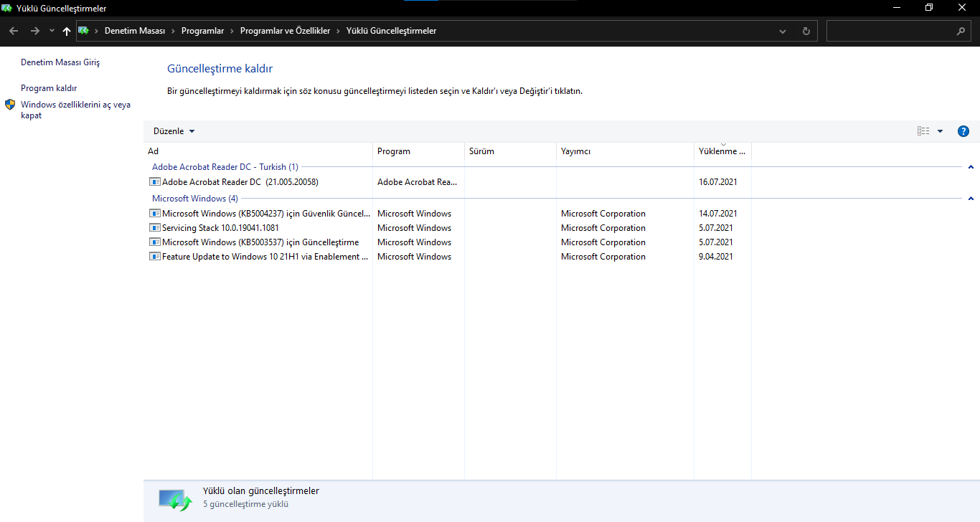Viewport: 980px width, 522px height.
Task: Select Feature Update to Windows 10 21H1 row
Action: pyautogui.click(x=265, y=257)
